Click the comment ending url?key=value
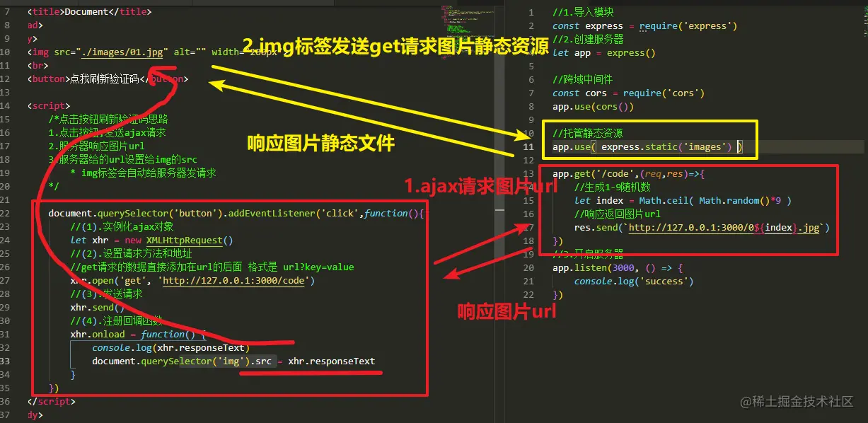Screen dimensions: 868x423 coord(212,267)
